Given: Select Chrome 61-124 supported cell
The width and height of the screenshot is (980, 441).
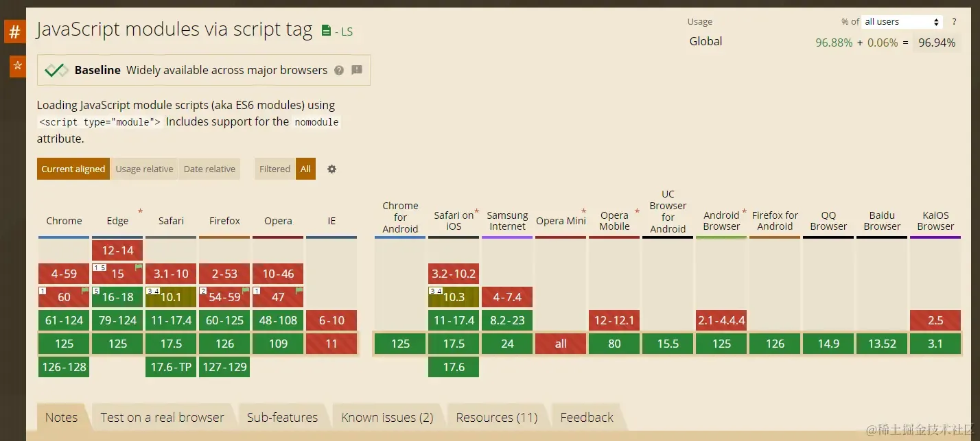Looking at the screenshot, I should [x=64, y=320].
